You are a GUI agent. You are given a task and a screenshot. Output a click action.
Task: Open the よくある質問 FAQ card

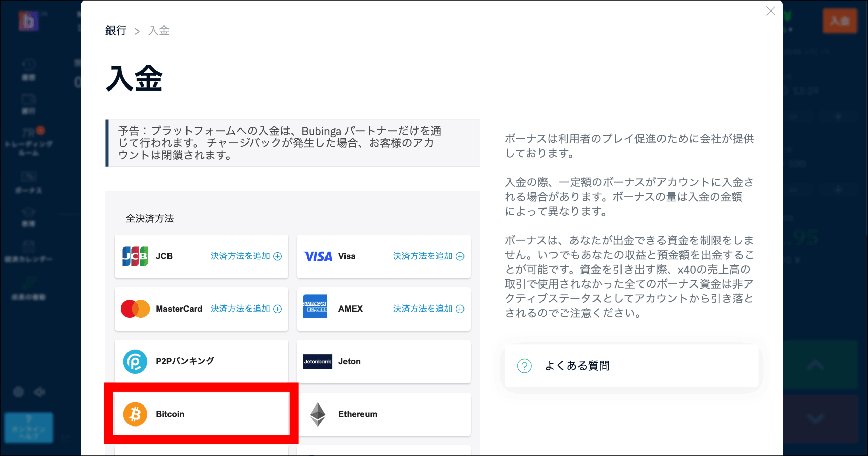pos(631,366)
